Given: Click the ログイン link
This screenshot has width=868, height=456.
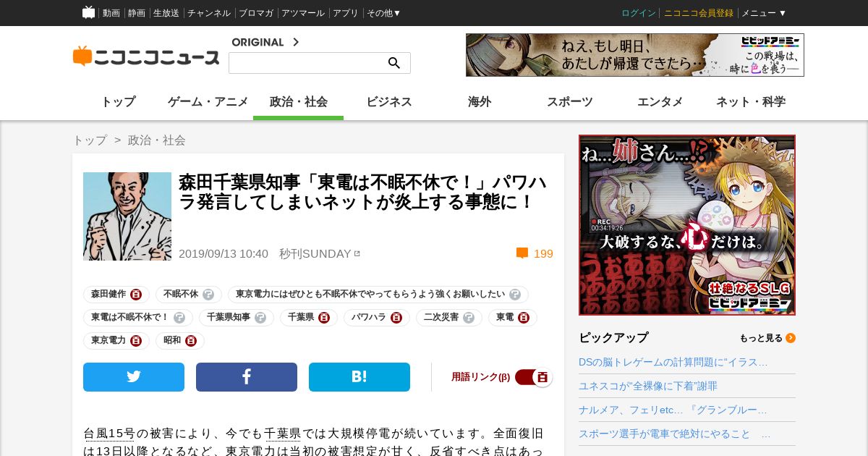Looking at the screenshot, I should click(639, 13).
